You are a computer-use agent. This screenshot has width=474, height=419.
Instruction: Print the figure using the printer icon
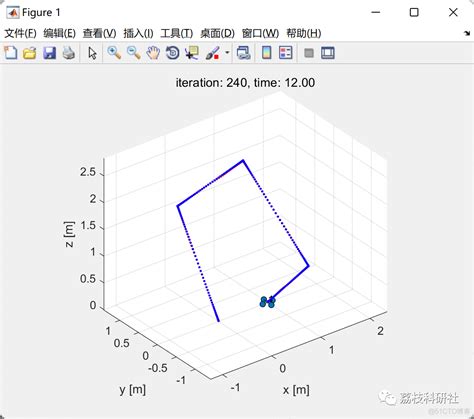click(69, 53)
